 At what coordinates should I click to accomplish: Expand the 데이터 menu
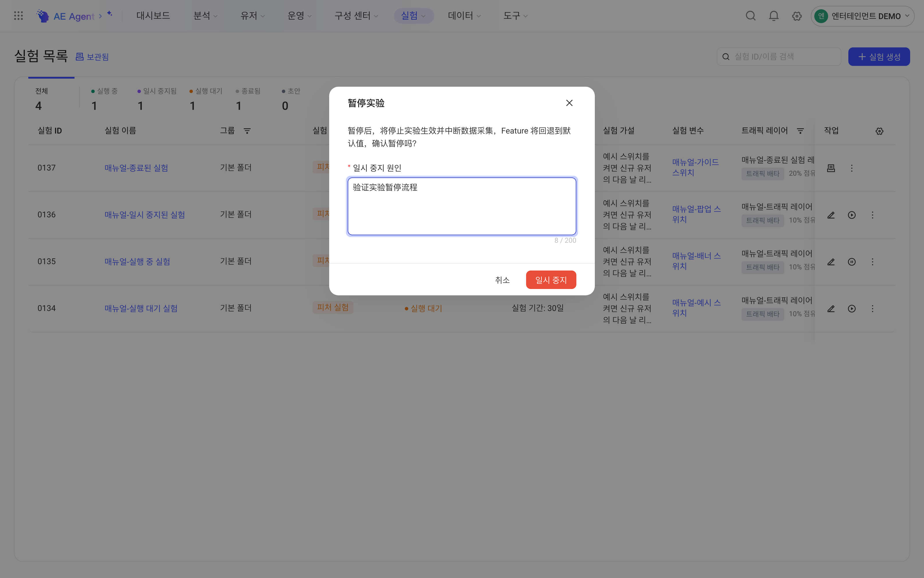point(464,16)
